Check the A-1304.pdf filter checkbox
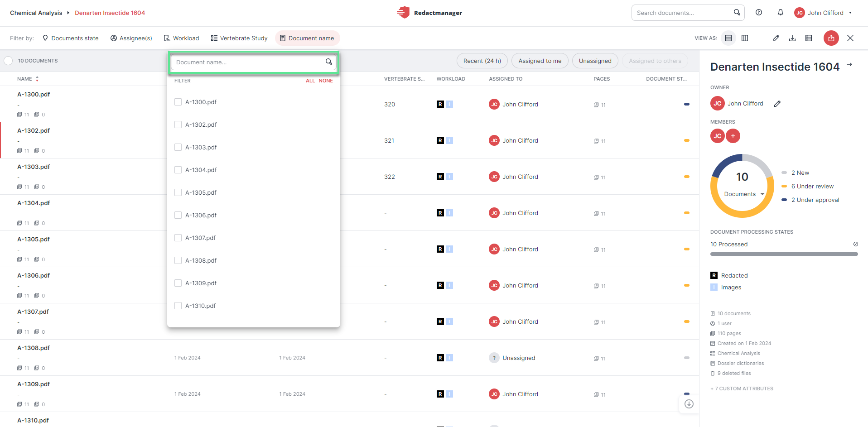 [178, 170]
